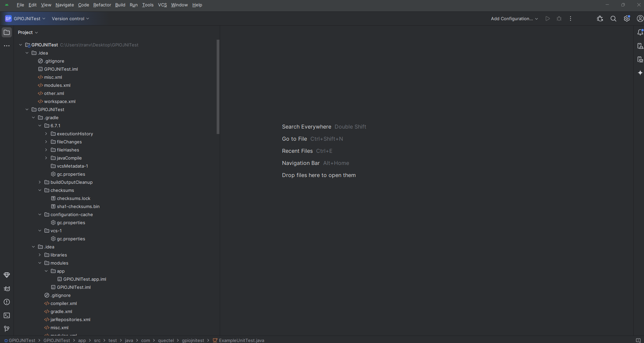Open the Search Everywhere magnifier icon
The height and width of the screenshot is (343, 644).
tap(613, 19)
